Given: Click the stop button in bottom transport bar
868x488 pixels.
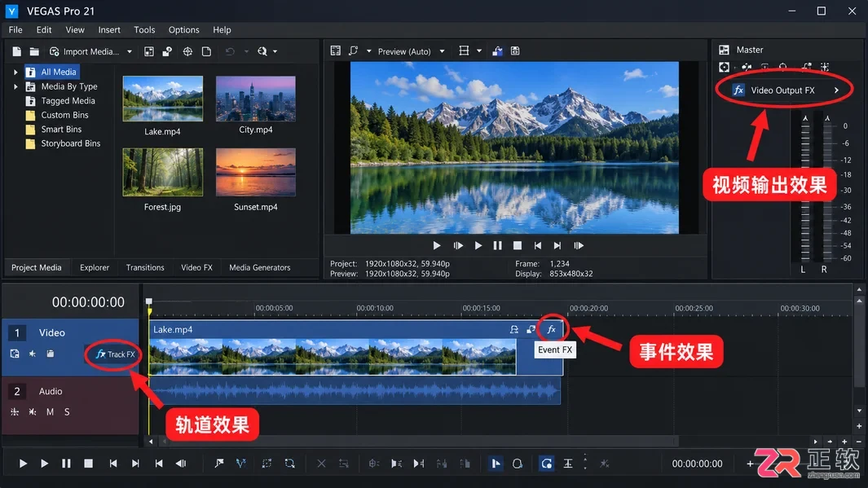Looking at the screenshot, I should [x=89, y=464].
